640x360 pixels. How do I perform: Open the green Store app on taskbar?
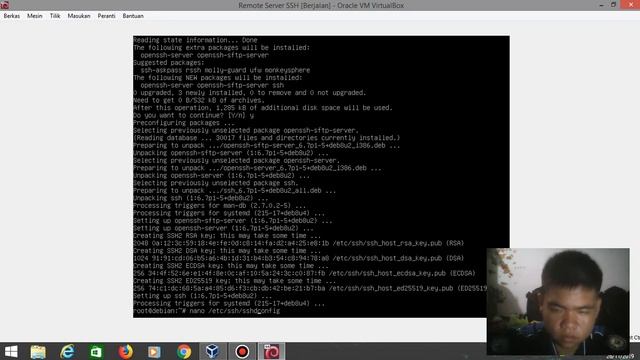(x=96, y=351)
